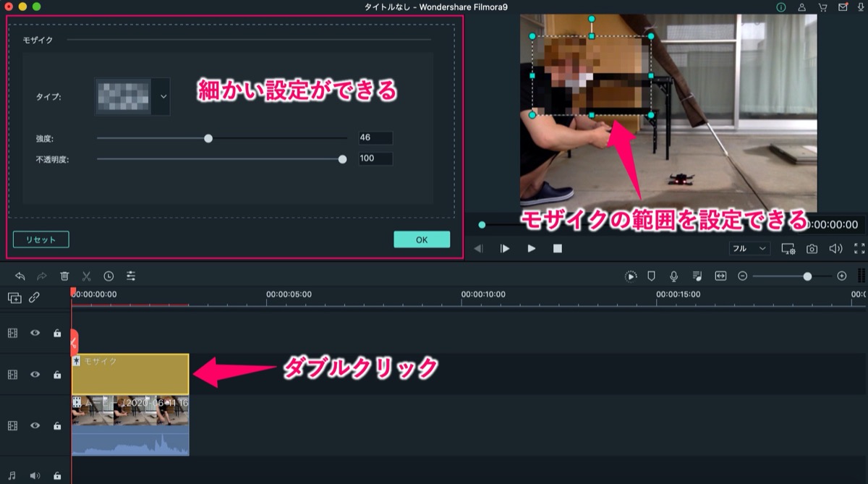Click the undo arrow in timeline toolbar

tap(20, 276)
